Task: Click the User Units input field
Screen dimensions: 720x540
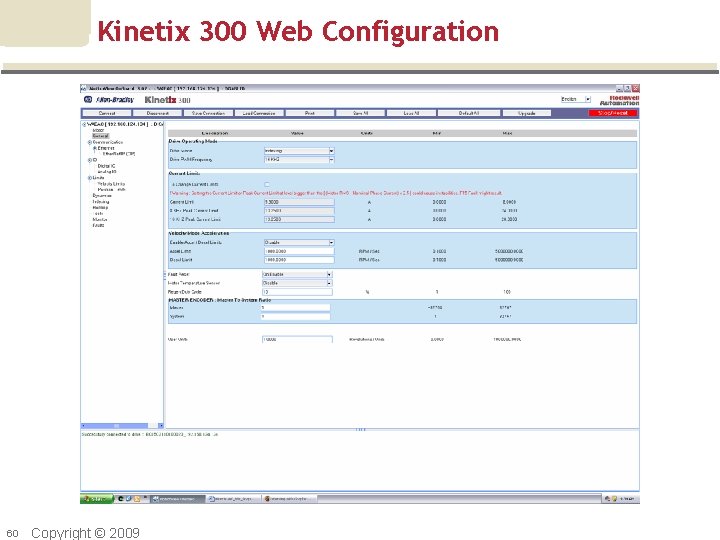Action: 297,339
